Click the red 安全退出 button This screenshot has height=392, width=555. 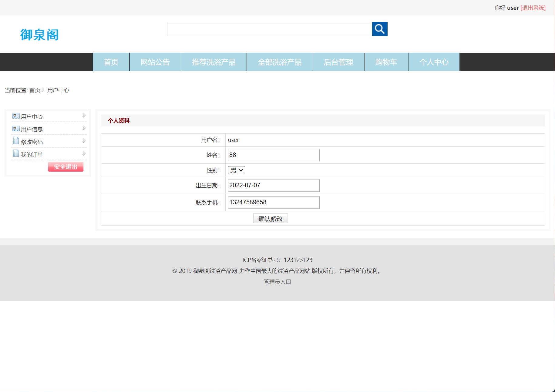(x=66, y=167)
